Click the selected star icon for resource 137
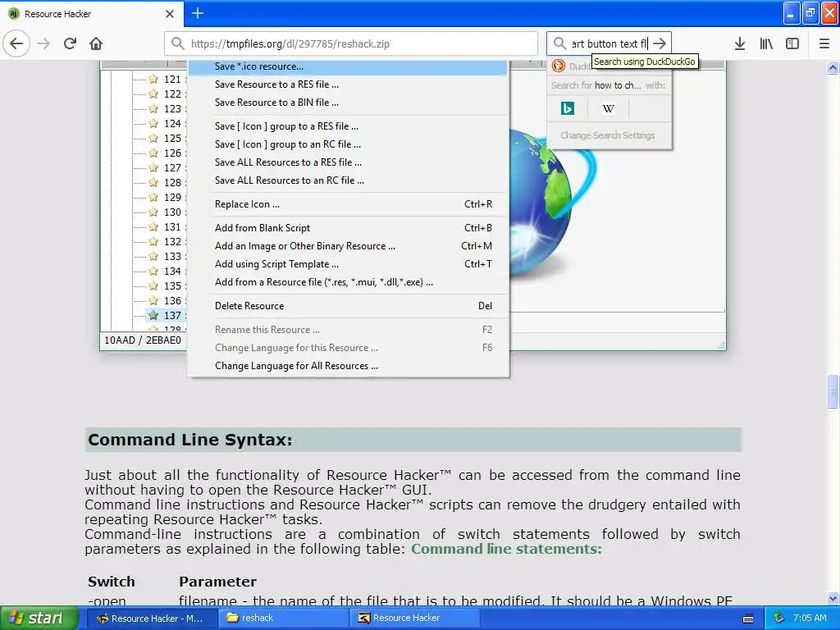Screen dimensions: 840x630 (153, 315)
